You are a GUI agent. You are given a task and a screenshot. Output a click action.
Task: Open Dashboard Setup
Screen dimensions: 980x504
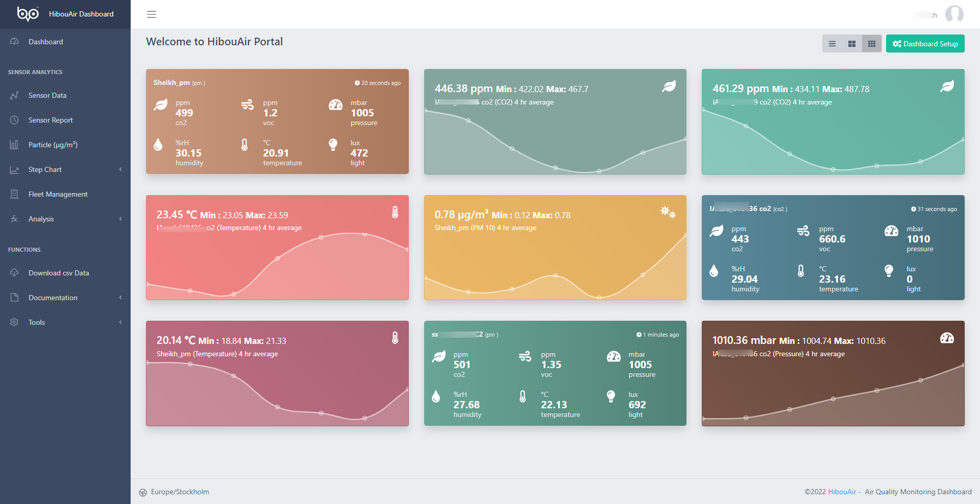pos(925,44)
